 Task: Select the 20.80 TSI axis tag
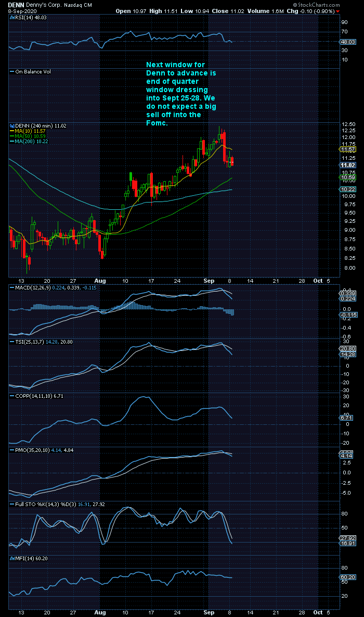(347, 349)
